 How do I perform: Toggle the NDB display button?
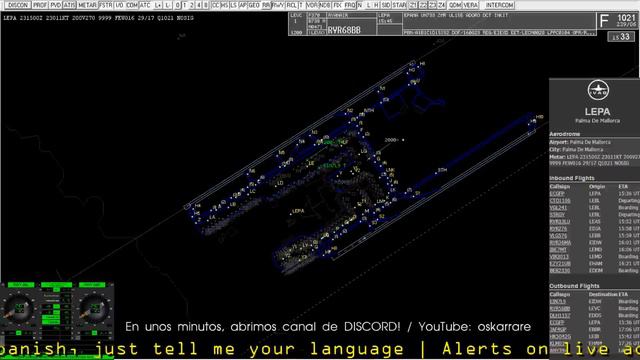[x=325, y=5]
